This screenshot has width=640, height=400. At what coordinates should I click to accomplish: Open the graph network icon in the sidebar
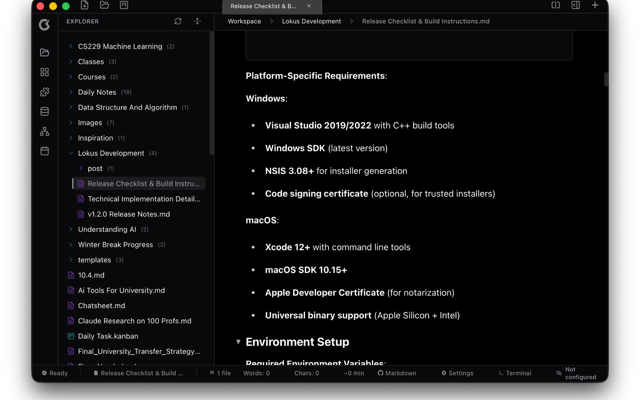click(44, 131)
